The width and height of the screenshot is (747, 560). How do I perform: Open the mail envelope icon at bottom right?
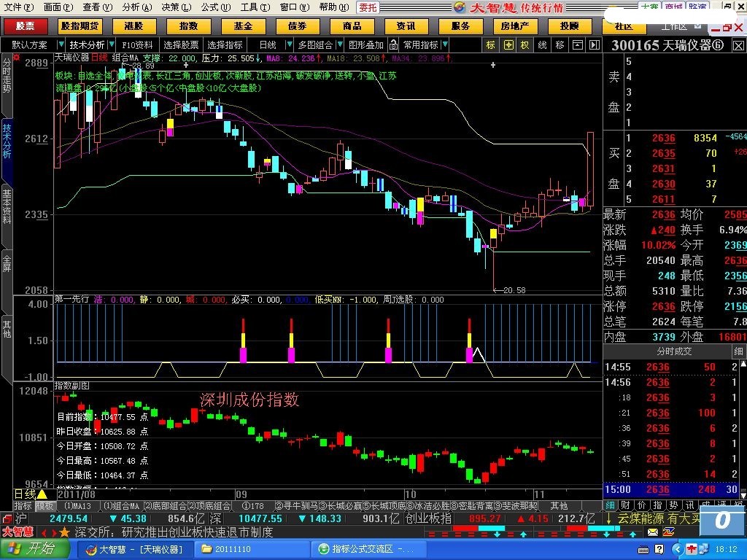click(x=653, y=532)
